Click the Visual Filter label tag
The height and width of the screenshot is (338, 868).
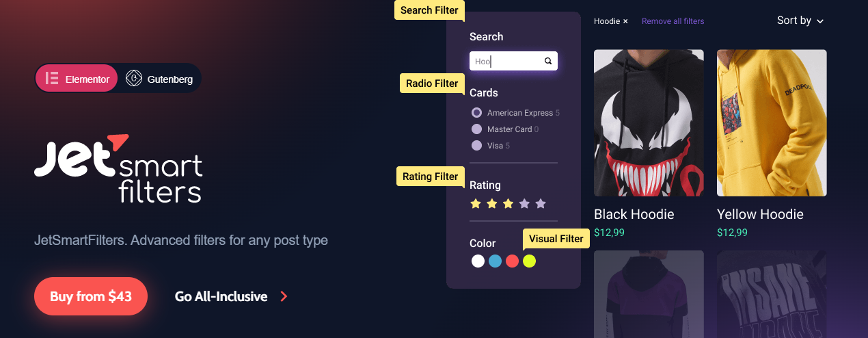[x=556, y=239]
